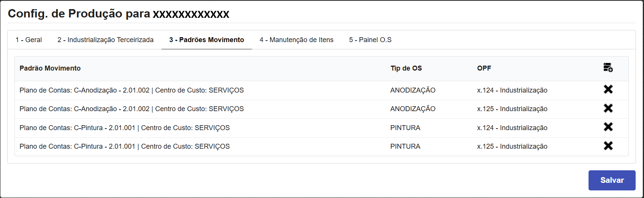
Task: Click the Padrão Movimento column header
Action: (50, 68)
